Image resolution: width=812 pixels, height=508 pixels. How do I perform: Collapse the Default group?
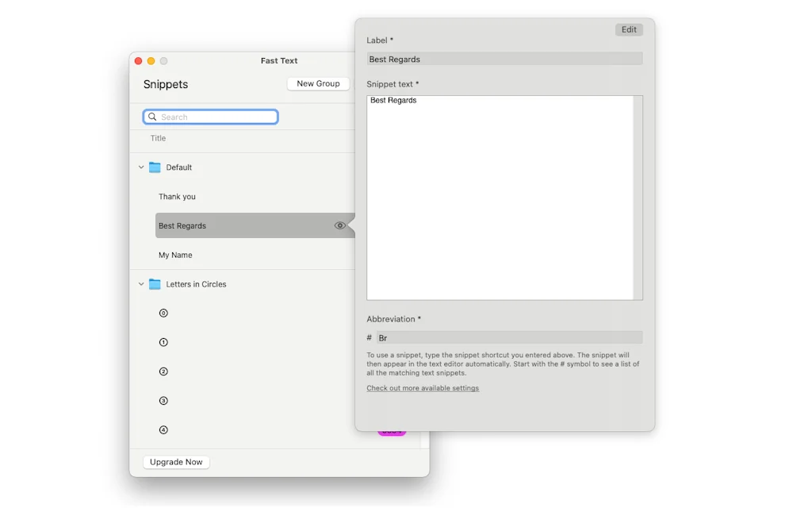click(140, 167)
